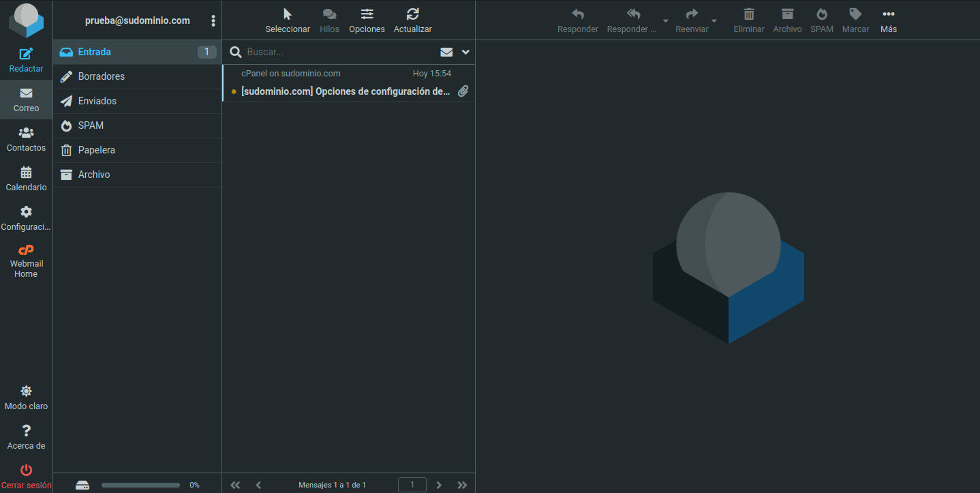Click the search magnifier icon
Viewport: 980px width, 493px height.
point(235,52)
